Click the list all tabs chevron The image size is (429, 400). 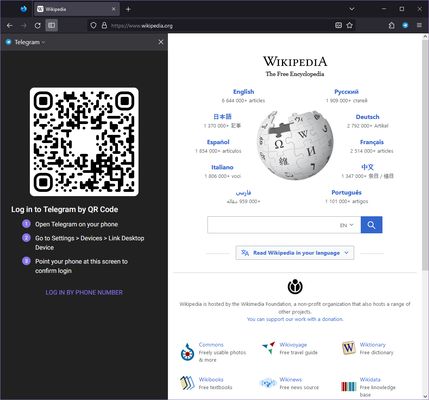[x=351, y=9]
